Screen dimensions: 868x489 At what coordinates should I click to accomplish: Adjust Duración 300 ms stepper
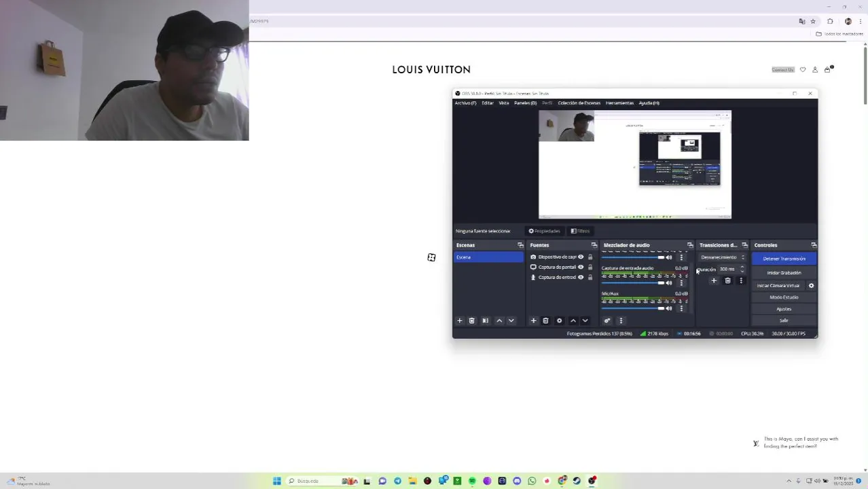742,270
